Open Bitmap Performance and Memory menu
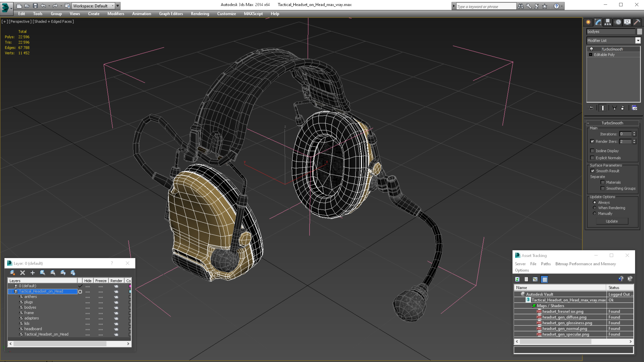Viewport: 644px width, 362px height. pyautogui.click(x=585, y=264)
